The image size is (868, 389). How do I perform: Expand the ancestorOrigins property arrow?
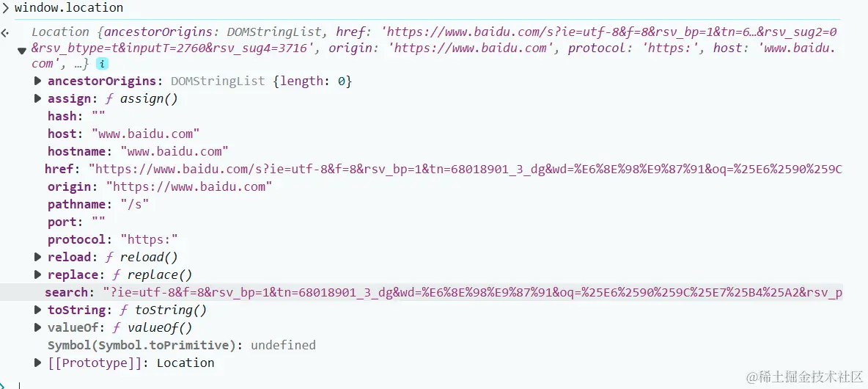pos(37,81)
